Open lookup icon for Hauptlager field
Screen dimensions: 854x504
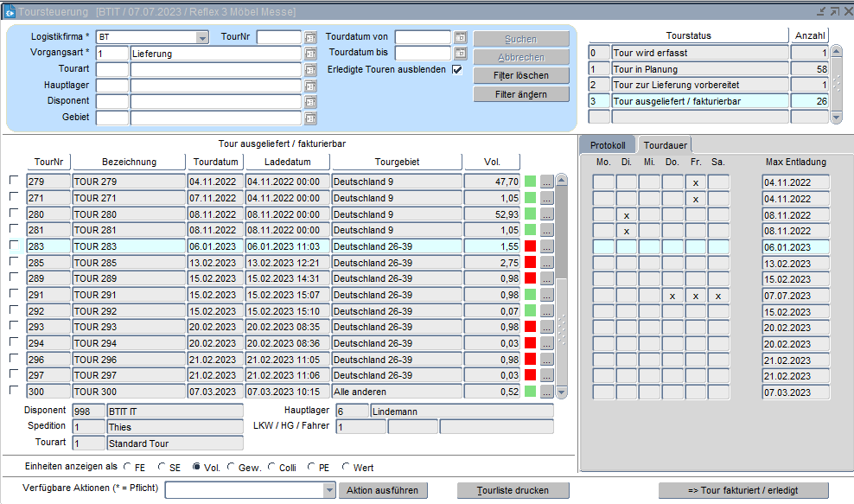[311, 86]
